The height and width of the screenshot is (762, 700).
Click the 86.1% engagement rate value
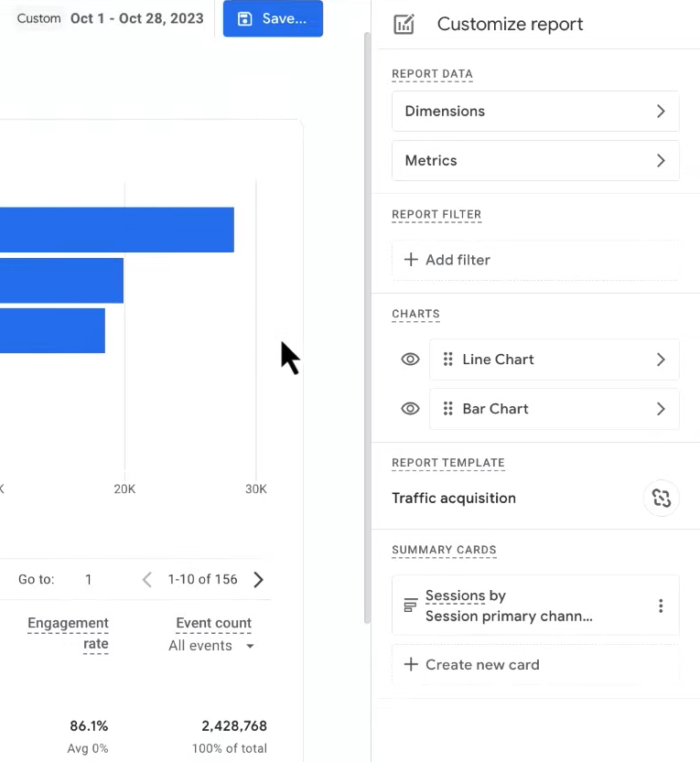point(89,726)
